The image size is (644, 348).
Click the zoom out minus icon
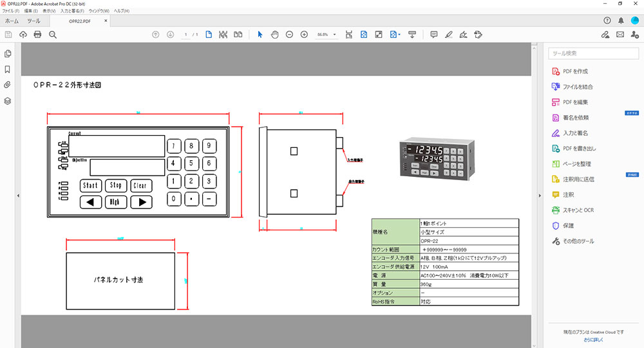tap(289, 34)
